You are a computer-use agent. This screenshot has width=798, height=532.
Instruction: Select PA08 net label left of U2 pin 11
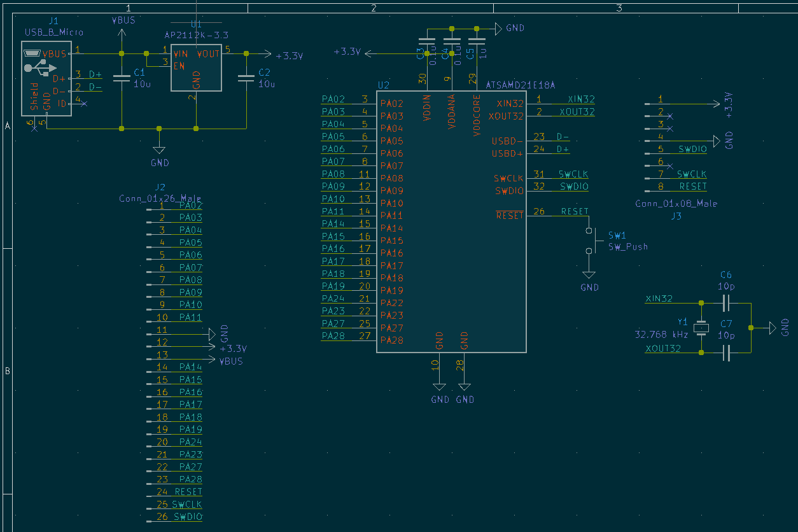pyautogui.click(x=333, y=174)
